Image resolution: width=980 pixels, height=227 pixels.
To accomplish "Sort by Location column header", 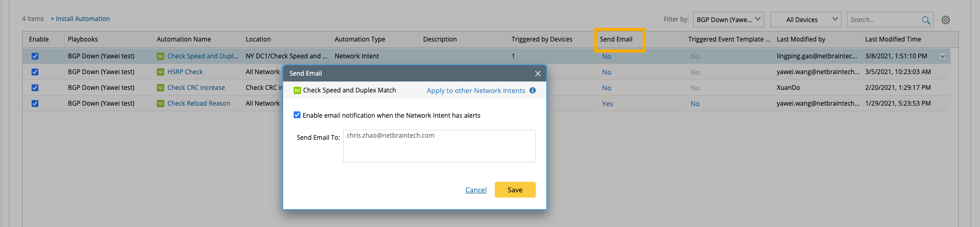I will pos(258,39).
